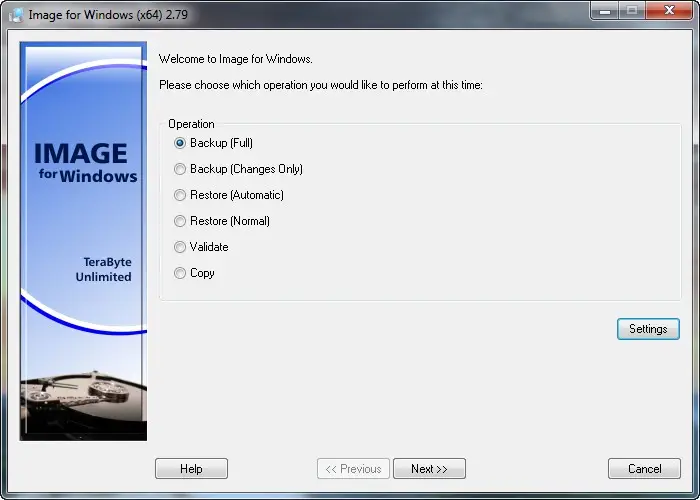
Task: Close the window with the X button
Action: point(669,11)
